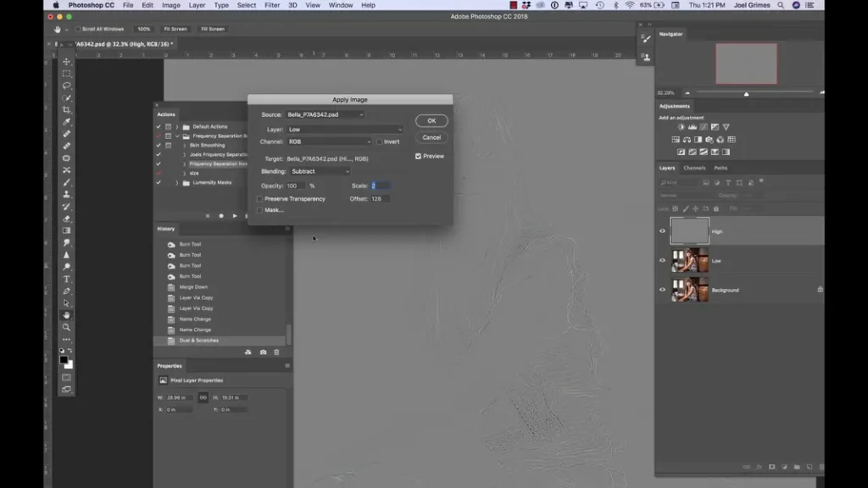The height and width of the screenshot is (488, 868).
Task: Open the Brush settings panel icon
Action: pyautogui.click(x=646, y=38)
